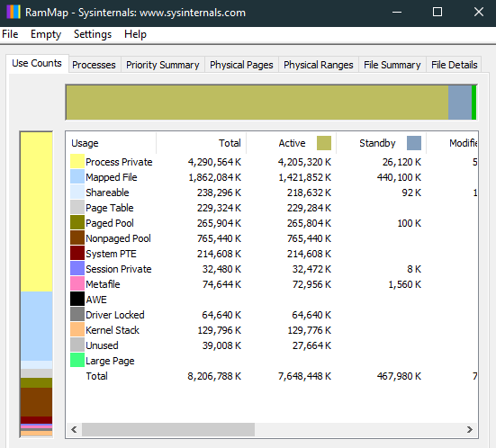Select the Shareable row label
The image size is (496, 448).
pos(107,193)
